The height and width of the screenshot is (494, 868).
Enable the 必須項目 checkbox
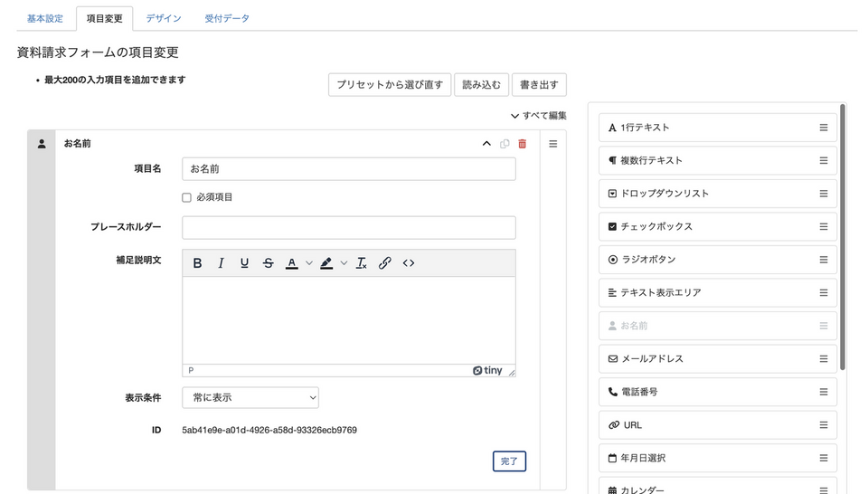coord(186,197)
